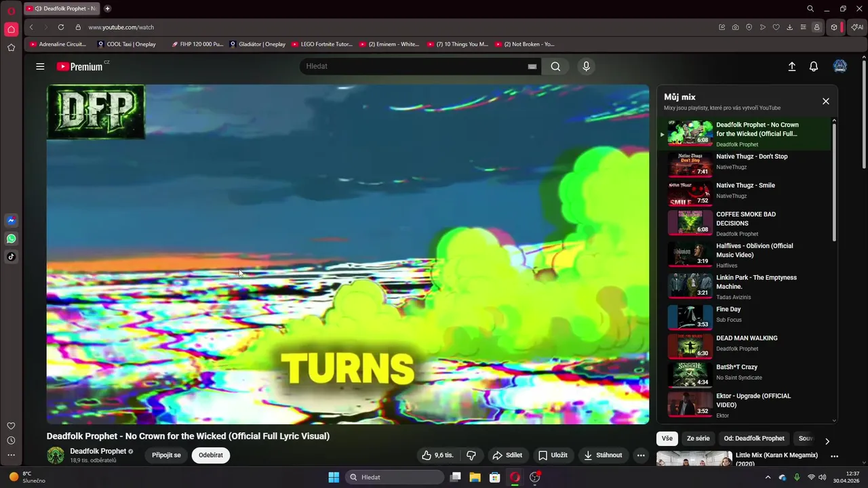Viewport: 868px width, 488px height.
Task: Play BatSh*T Crazy from mix
Action: (744, 374)
